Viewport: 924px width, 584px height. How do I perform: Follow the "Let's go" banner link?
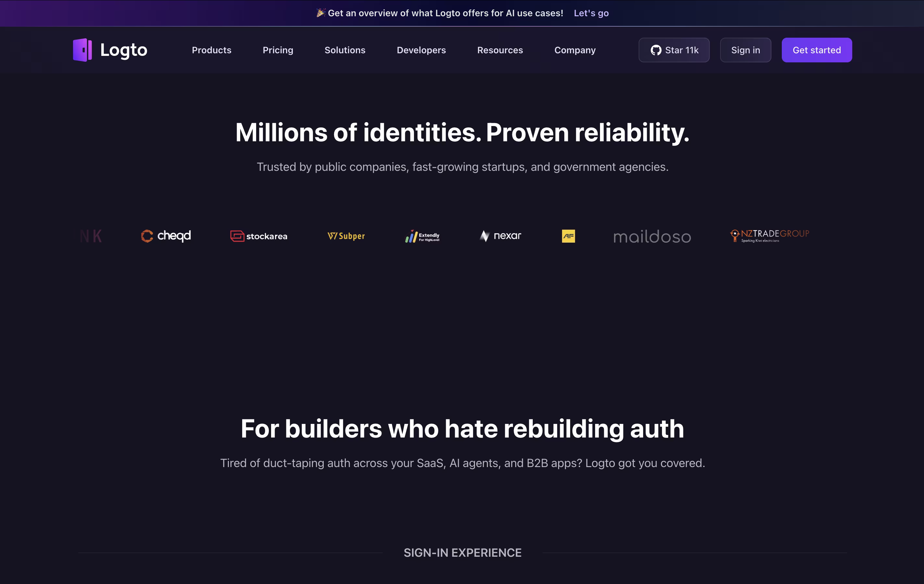[x=591, y=13]
